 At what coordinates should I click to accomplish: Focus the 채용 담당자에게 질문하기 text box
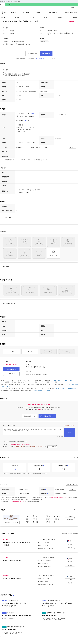point(33,431)
